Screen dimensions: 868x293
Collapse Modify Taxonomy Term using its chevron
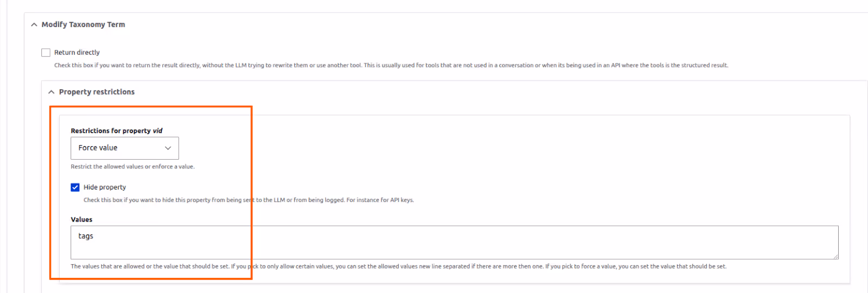(34, 25)
